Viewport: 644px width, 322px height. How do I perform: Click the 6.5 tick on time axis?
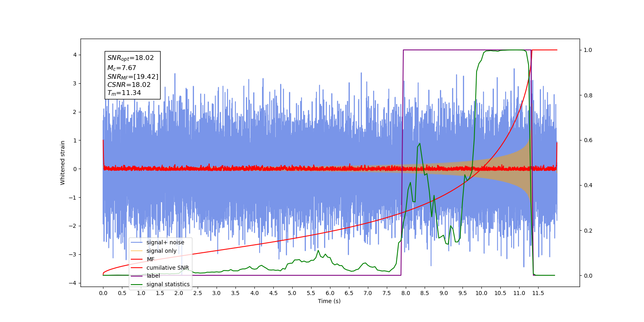coord(349,293)
